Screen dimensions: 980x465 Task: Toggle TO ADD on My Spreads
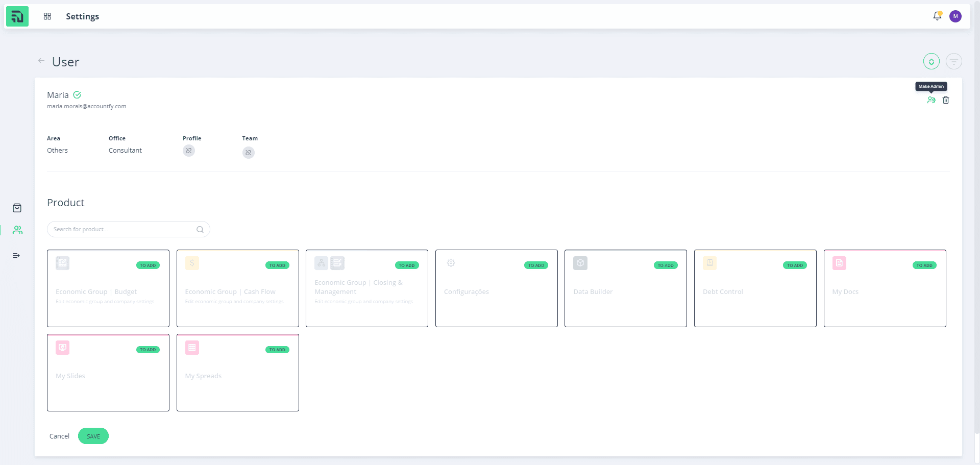[x=277, y=350]
